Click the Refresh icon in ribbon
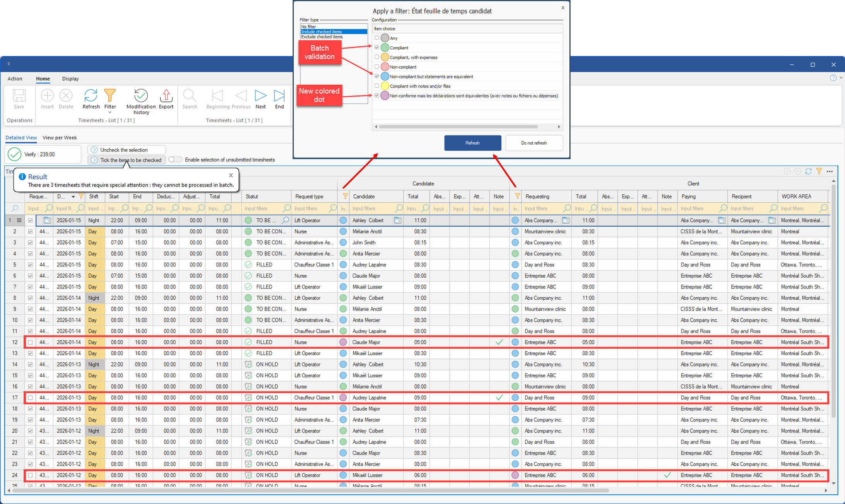The image size is (845, 504). click(91, 95)
